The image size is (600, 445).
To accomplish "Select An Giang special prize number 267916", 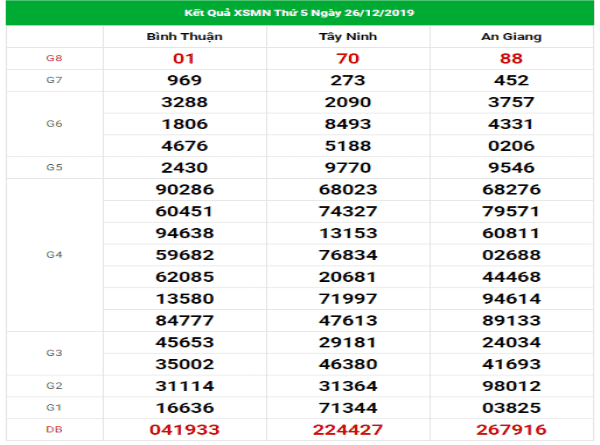I will pos(511,430).
